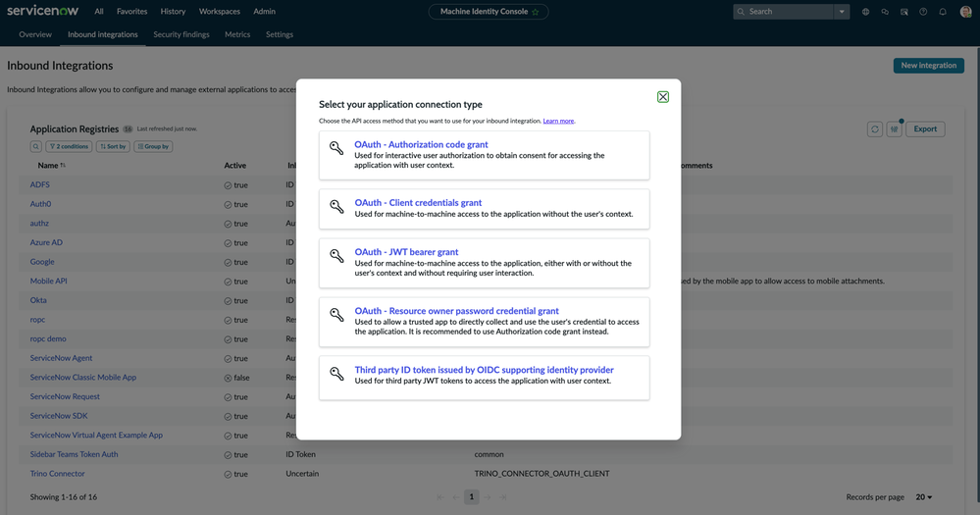Select OAuth - Client credentials grant

tap(484, 209)
